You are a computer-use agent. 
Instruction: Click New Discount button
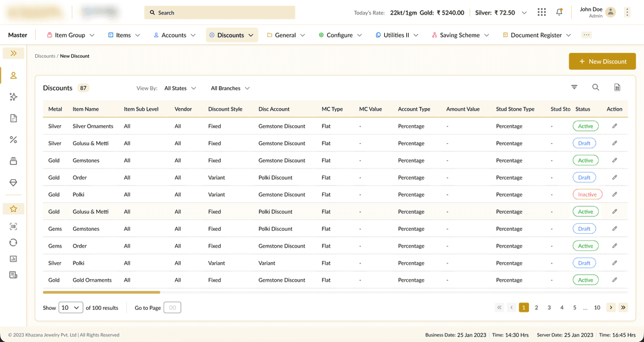click(x=602, y=61)
